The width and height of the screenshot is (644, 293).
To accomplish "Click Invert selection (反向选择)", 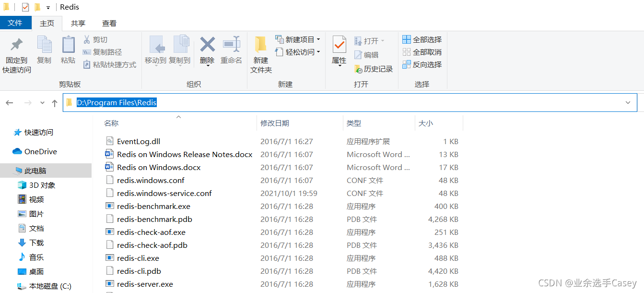I will 422,64.
